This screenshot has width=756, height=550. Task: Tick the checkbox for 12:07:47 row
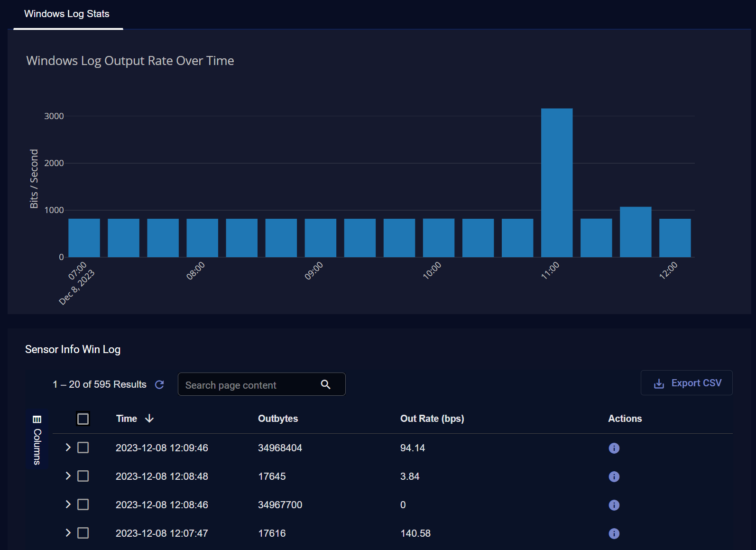pyautogui.click(x=83, y=533)
